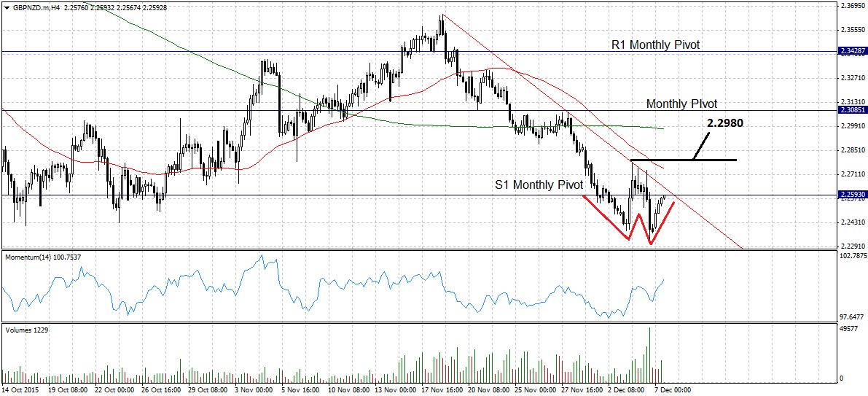The image size is (868, 396).
Task: Click the "R1 Monthly Pivot" label
Action: (x=655, y=45)
